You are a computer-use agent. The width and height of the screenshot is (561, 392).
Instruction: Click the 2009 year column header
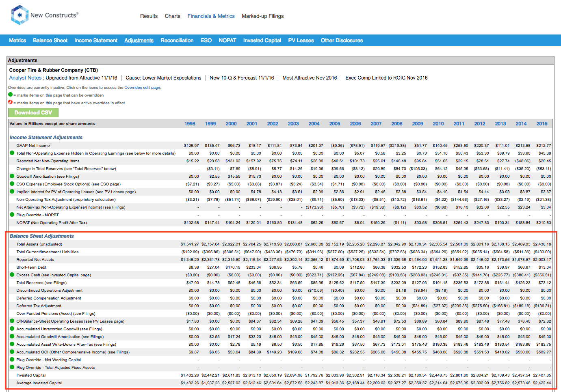pos(418,124)
